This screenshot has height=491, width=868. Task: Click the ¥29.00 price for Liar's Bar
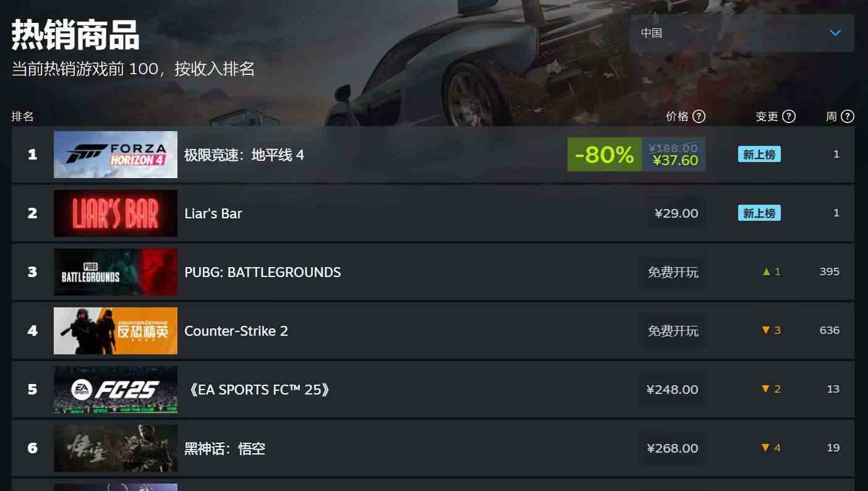676,213
